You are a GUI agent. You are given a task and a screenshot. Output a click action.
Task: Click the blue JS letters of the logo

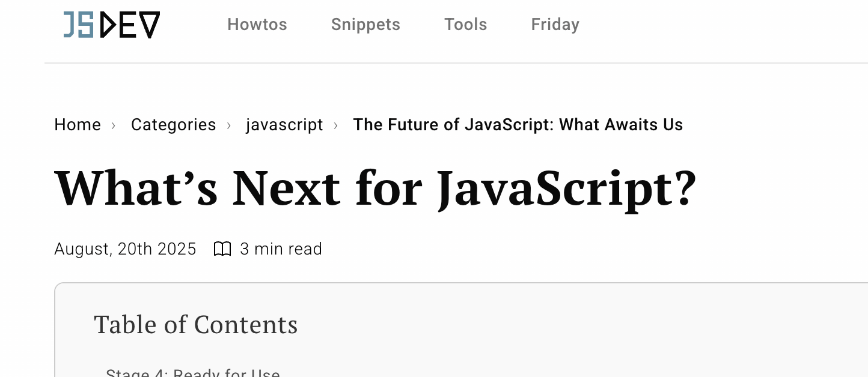click(79, 25)
